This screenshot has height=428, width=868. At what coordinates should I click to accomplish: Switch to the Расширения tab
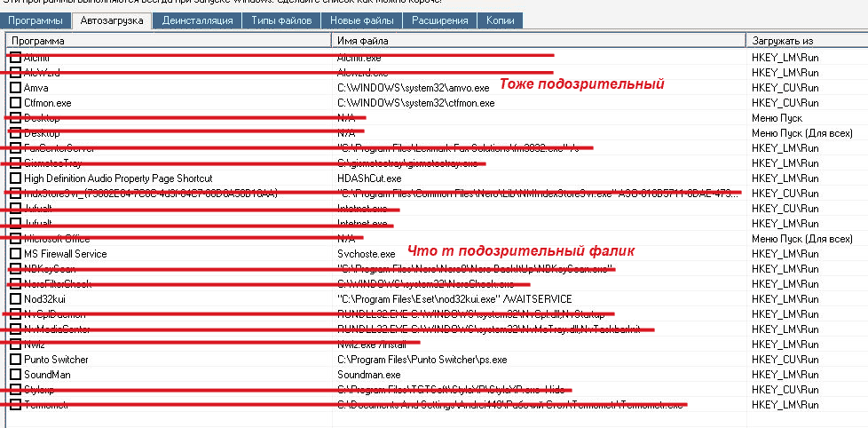[x=439, y=20]
